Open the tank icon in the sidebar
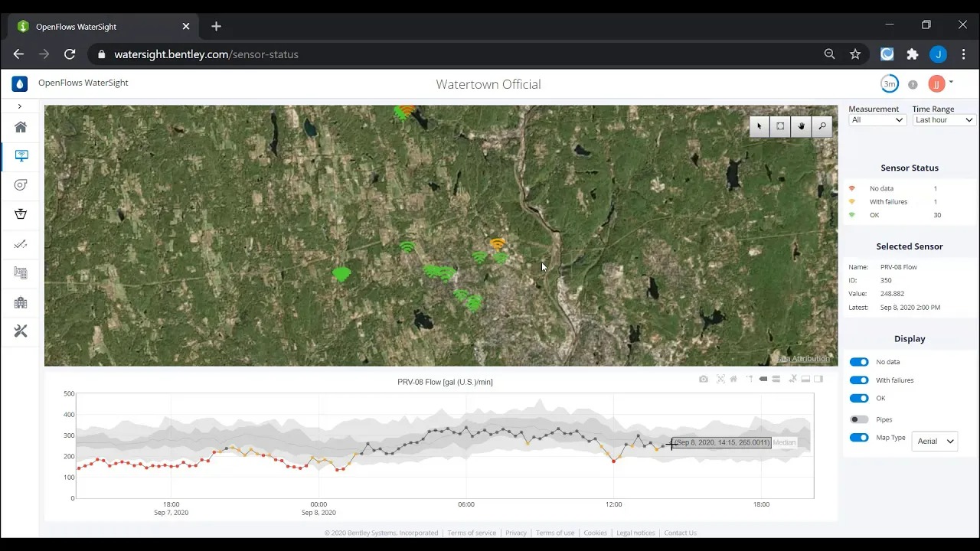Image resolution: width=980 pixels, height=551 pixels. point(21,214)
